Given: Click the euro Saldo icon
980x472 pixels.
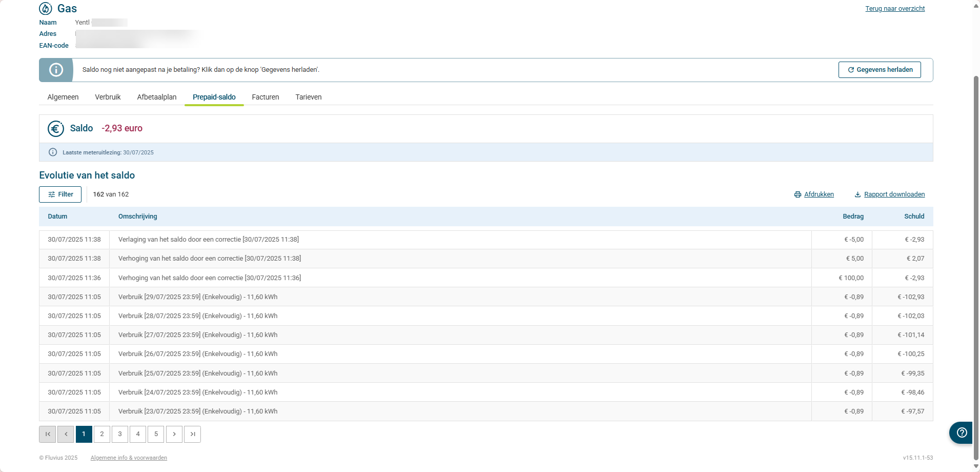Looking at the screenshot, I should [x=56, y=128].
